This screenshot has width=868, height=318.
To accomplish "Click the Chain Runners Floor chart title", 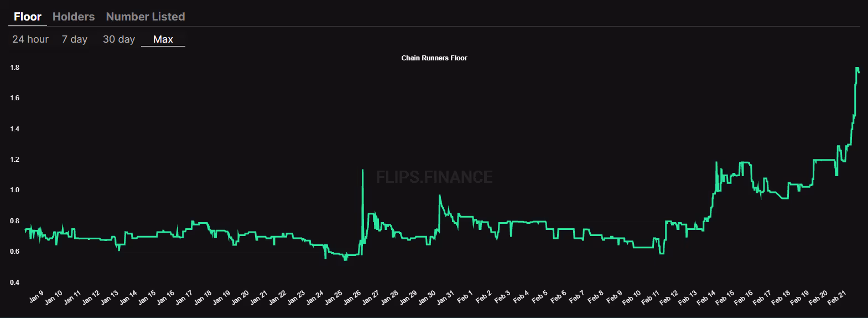I will 434,58.
